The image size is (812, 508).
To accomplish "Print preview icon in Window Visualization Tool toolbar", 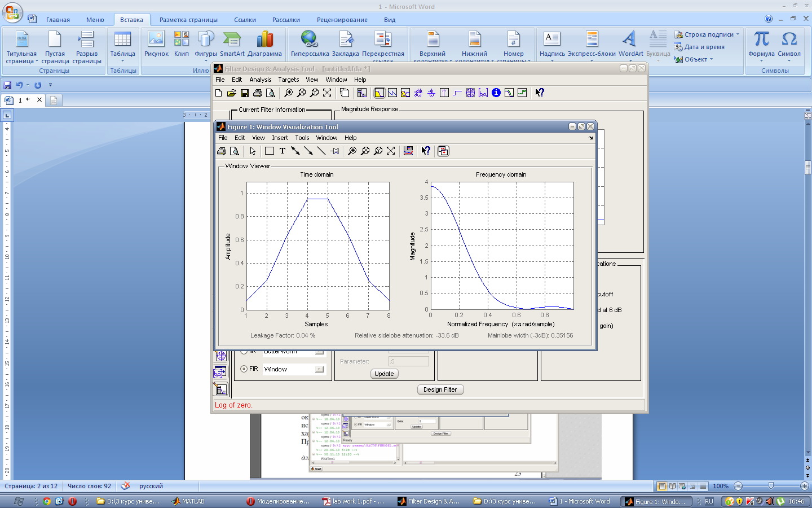I will [x=235, y=151].
